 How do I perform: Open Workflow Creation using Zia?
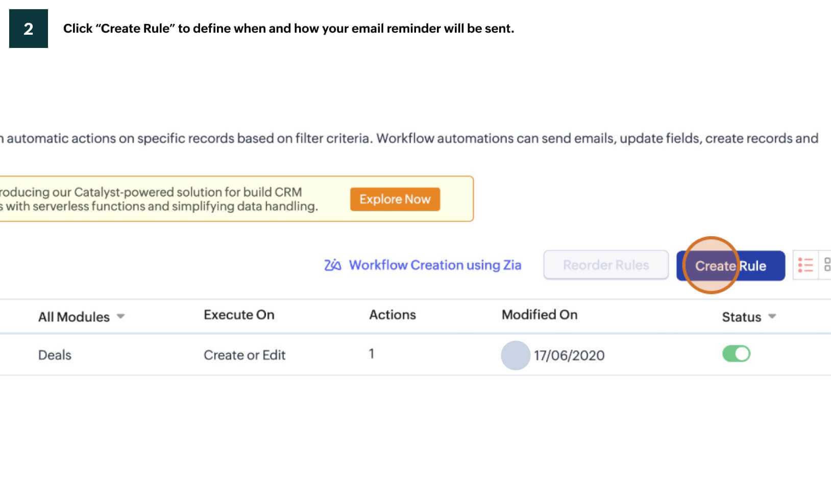pyautogui.click(x=434, y=265)
